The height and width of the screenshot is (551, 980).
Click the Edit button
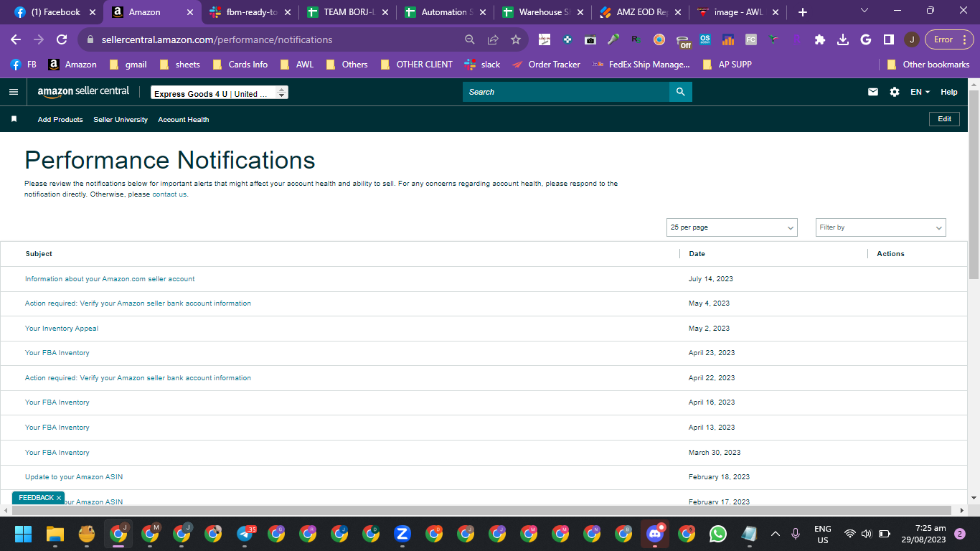[944, 119]
